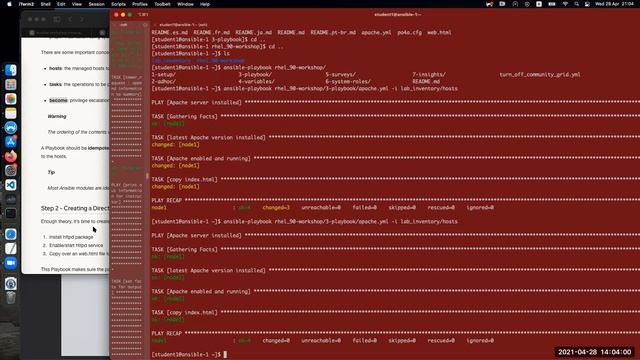Click the white square menu bar icon

click(x=539, y=4)
